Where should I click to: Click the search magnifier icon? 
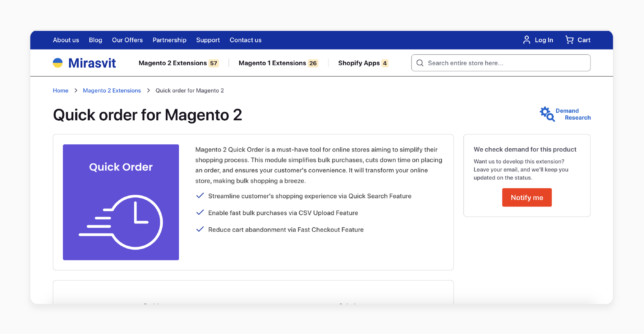click(x=420, y=63)
